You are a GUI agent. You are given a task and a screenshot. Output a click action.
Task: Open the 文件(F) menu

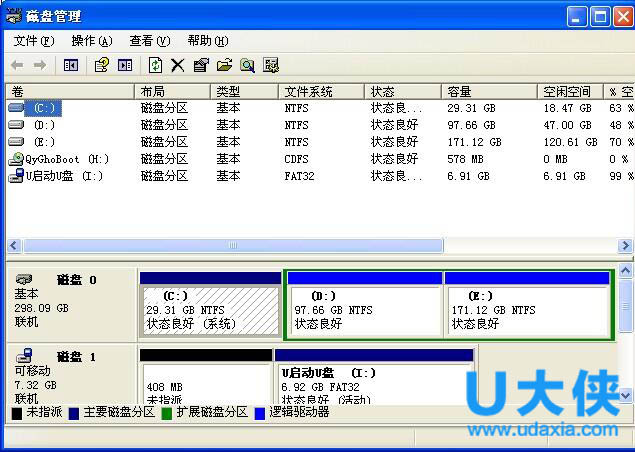coord(33,41)
